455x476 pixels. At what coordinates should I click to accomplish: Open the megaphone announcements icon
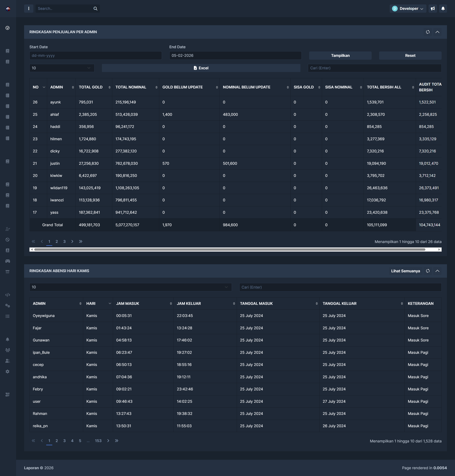pos(433,9)
